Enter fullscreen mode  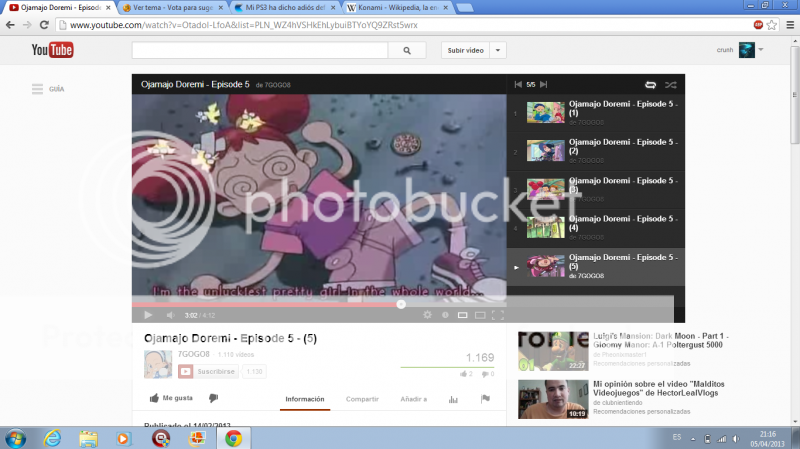497,315
